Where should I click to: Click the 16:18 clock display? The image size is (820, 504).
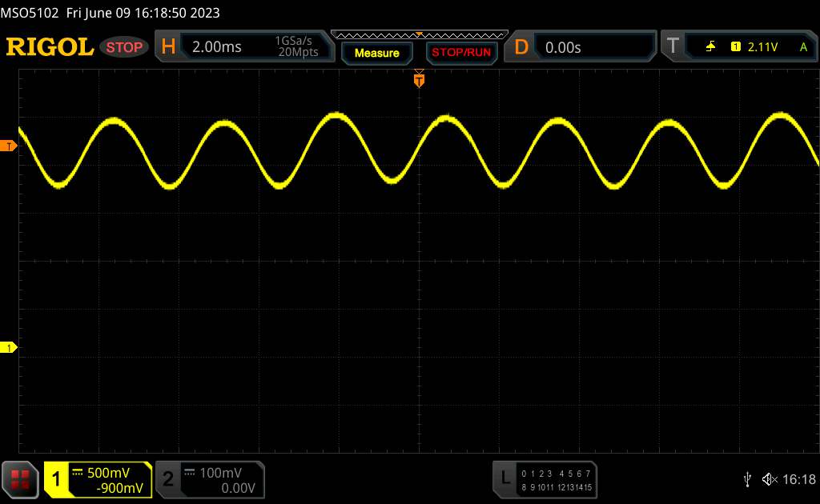[799, 479]
